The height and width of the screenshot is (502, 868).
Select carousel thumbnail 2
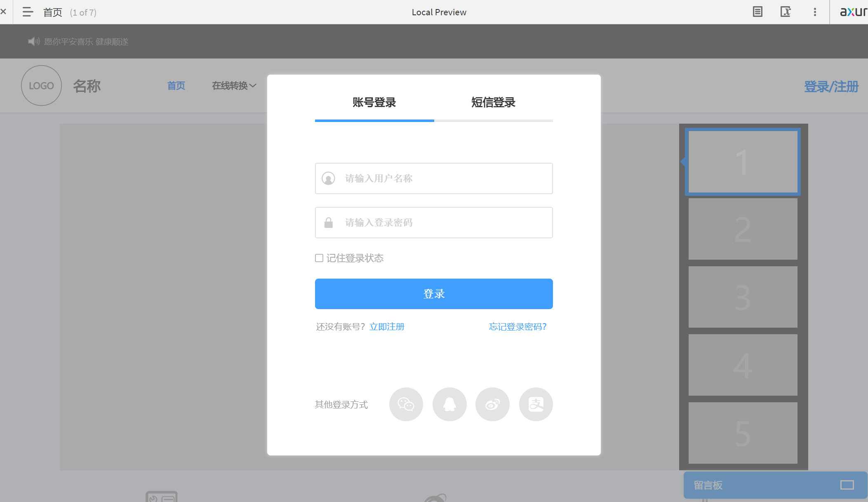(x=743, y=229)
